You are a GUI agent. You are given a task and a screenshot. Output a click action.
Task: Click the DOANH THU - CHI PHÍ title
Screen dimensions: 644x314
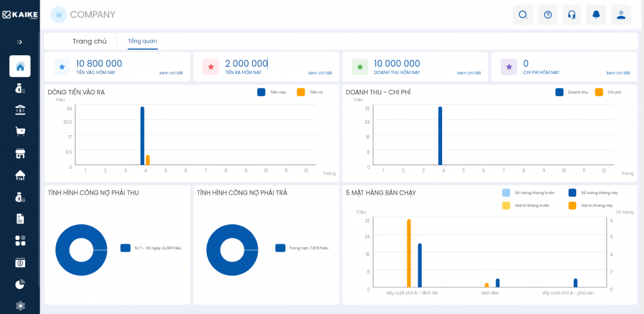tap(378, 92)
